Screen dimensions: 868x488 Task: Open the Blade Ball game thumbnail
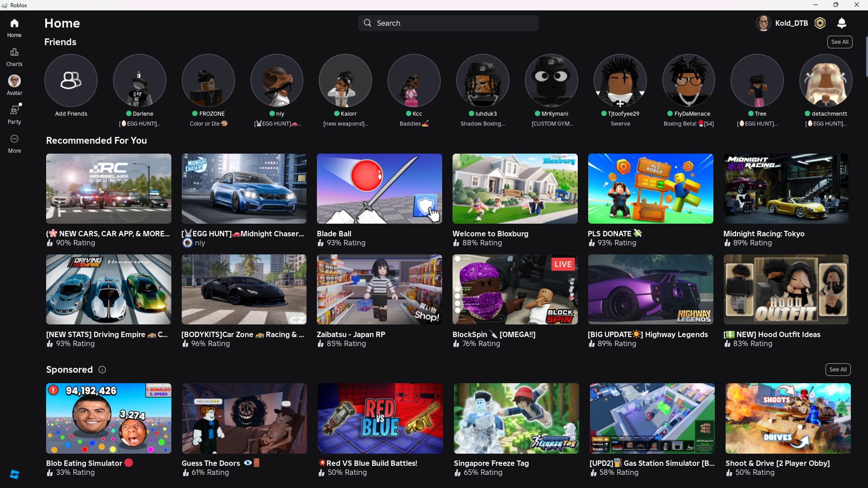[379, 188]
